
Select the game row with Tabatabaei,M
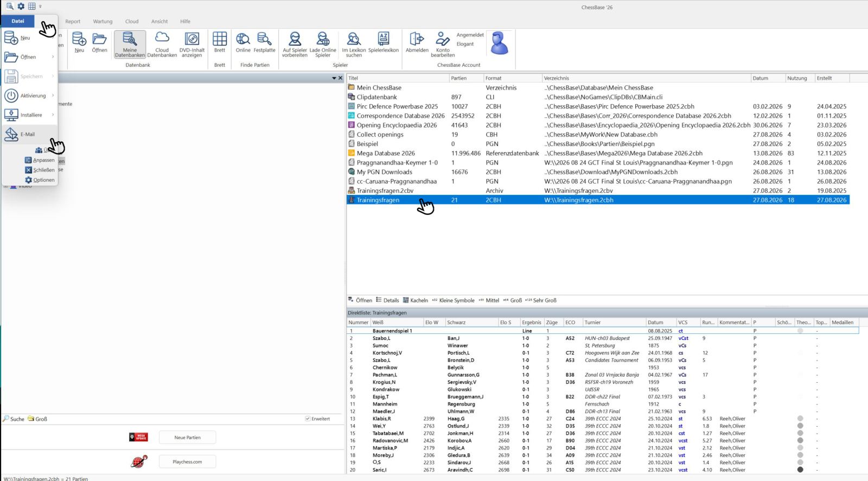click(602, 433)
